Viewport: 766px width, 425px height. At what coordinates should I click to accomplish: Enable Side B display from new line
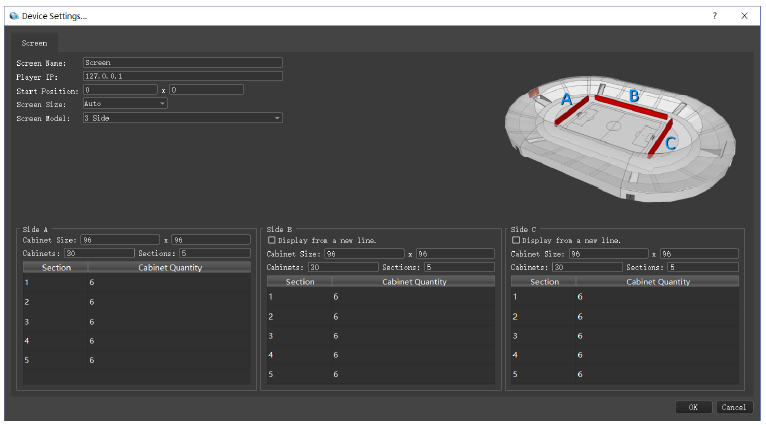click(272, 241)
